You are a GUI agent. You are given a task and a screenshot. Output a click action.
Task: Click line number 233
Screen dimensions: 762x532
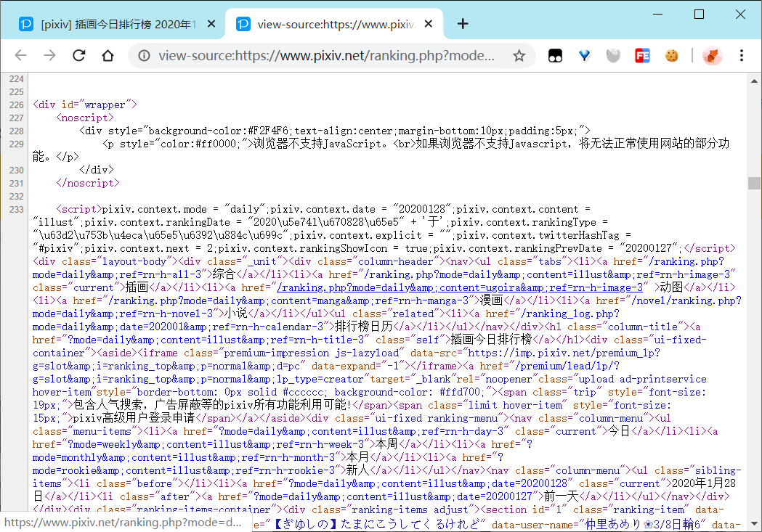17,209
